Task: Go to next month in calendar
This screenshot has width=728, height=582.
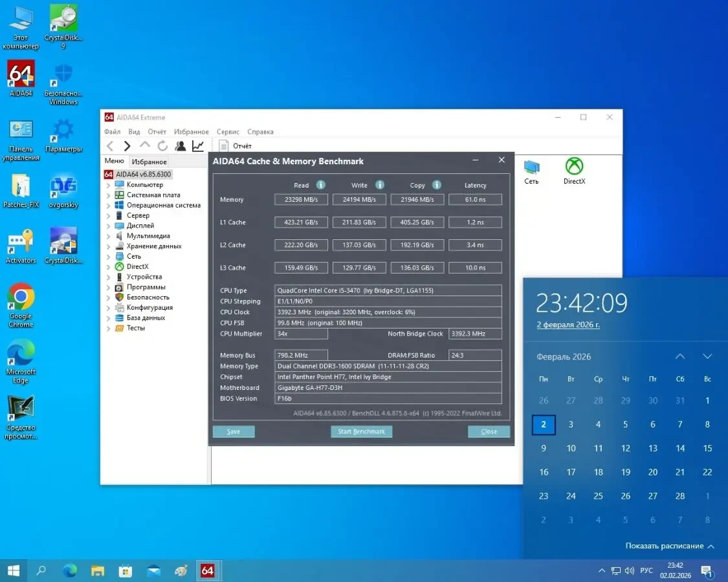Action: (x=707, y=356)
